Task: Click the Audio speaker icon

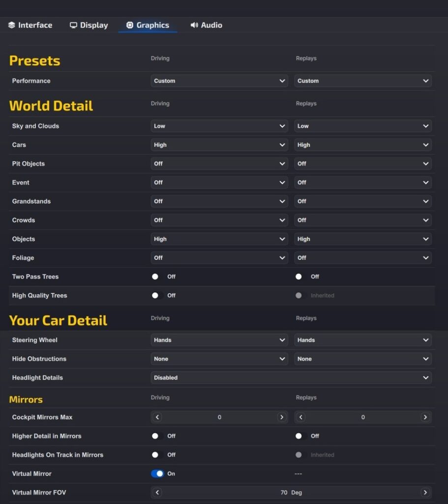Action: pyautogui.click(x=194, y=25)
